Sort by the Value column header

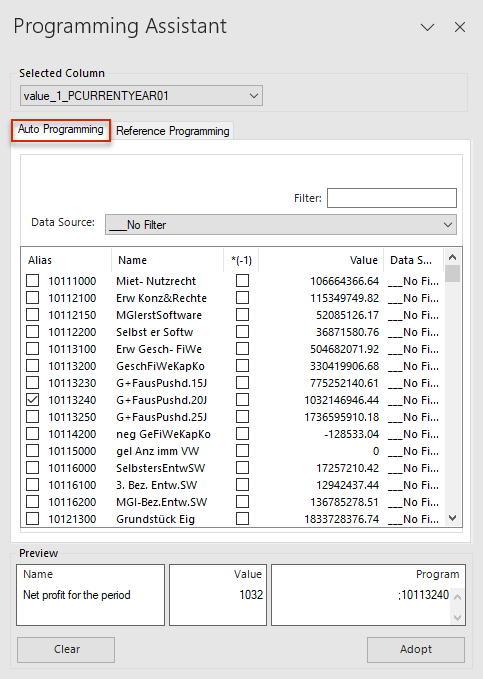point(321,260)
